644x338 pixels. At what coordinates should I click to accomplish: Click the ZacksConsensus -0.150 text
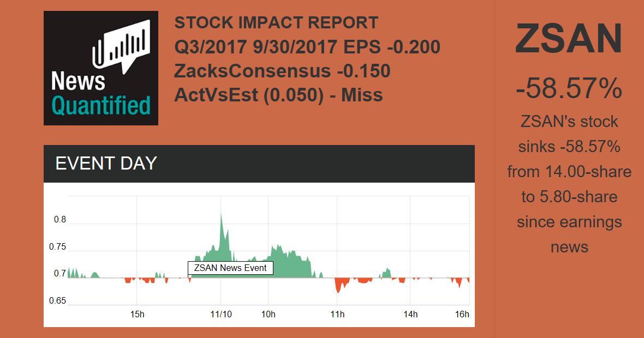coord(282,71)
